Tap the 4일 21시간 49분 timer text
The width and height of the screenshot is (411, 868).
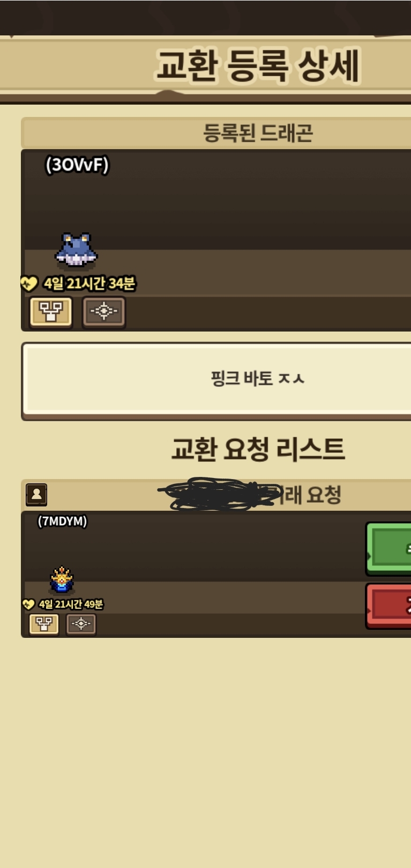tap(71, 604)
